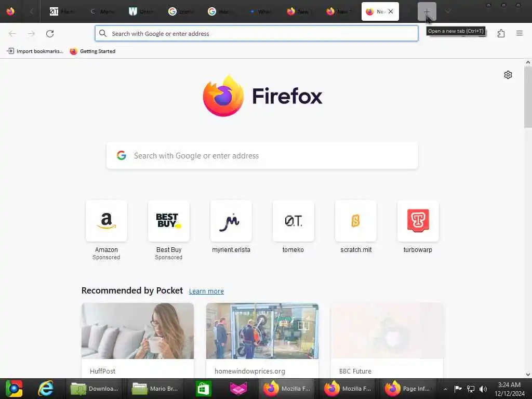Open the homewindowprices.org story thumbnail
The width and height of the screenshot is (532, 399).
(262, 331)
